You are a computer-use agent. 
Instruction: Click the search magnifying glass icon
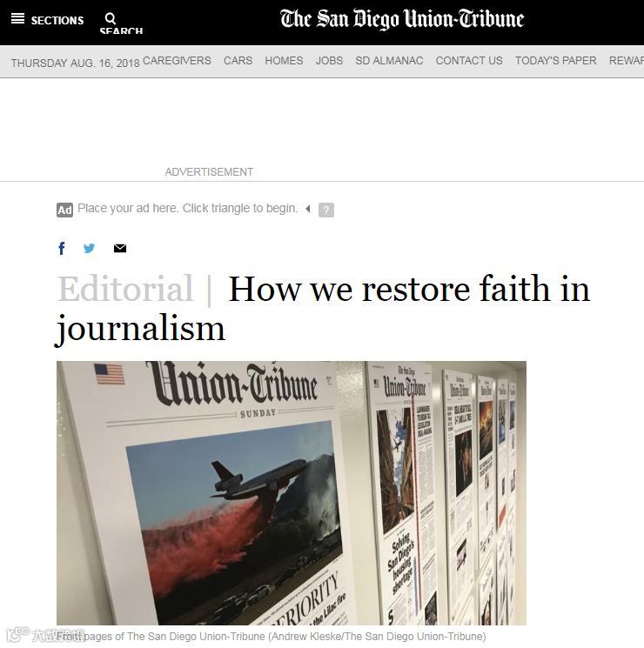coord(110,18)
